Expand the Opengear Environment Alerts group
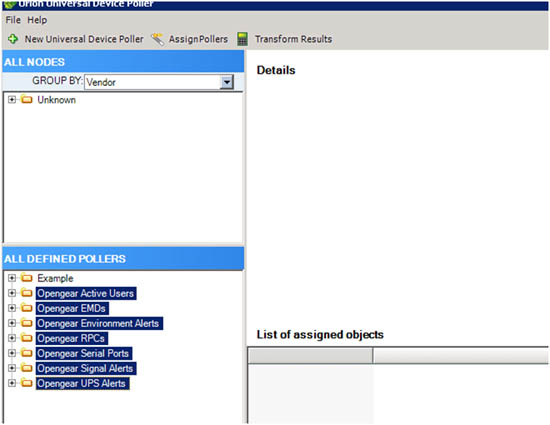550x425 pixels. coord(12,323)
